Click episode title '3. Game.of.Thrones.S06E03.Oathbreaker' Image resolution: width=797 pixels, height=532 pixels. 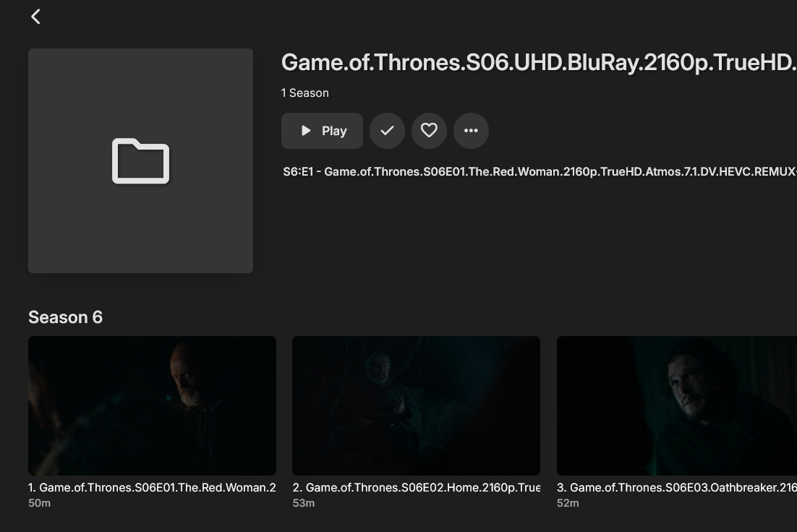tap(676, 487)
